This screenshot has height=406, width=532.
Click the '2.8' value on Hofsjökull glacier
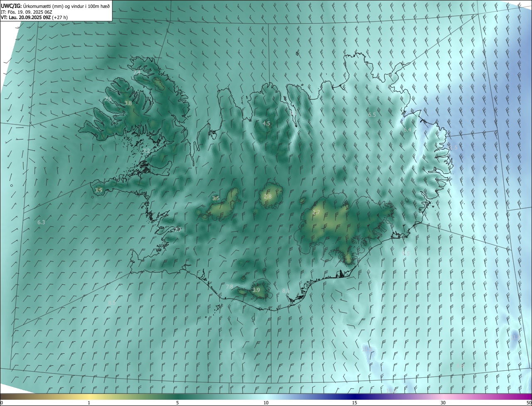(268, 197)
